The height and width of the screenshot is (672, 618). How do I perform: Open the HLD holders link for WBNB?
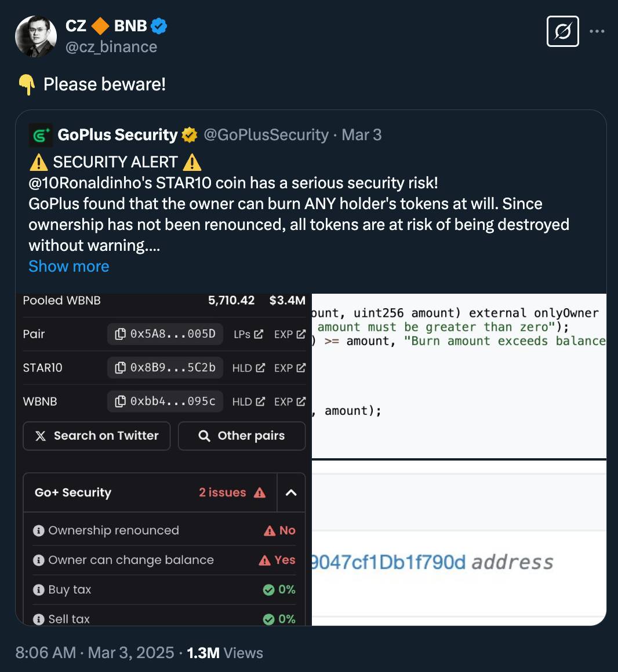[x=249, y=401]
